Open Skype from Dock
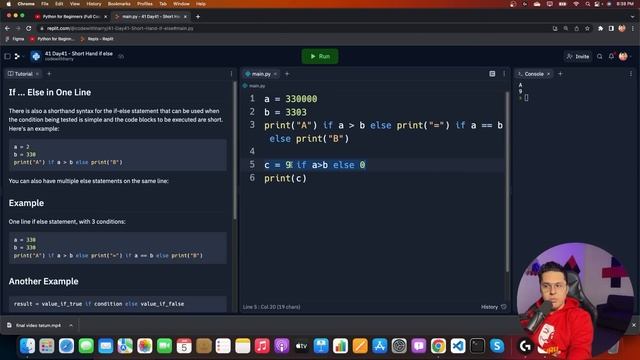This screenshot has height=360, width=640. tap(497, 346)
